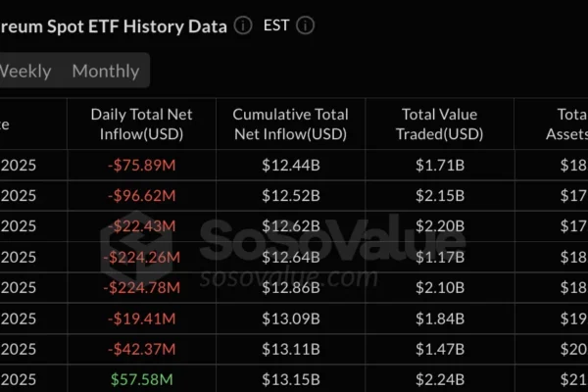Click the info icon next to EST

(306, 26)
